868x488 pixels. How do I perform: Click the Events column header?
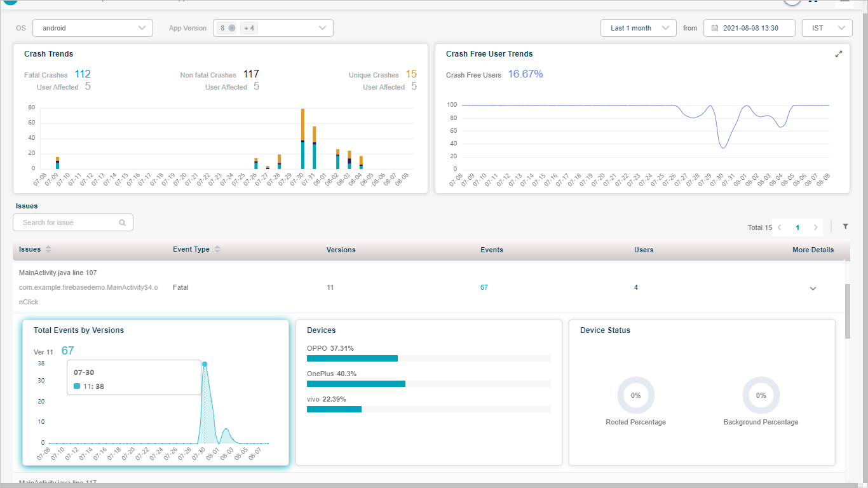tap(492, 250)
